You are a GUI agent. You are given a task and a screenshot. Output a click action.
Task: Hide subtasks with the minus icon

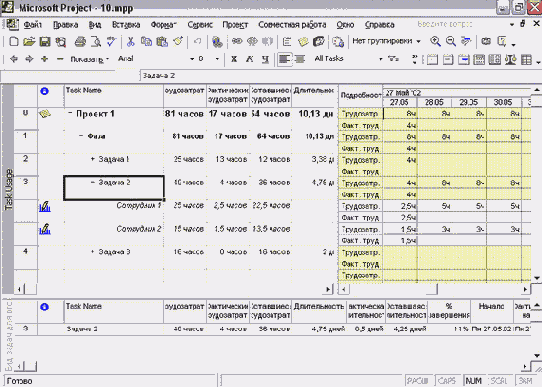(60, 59)
